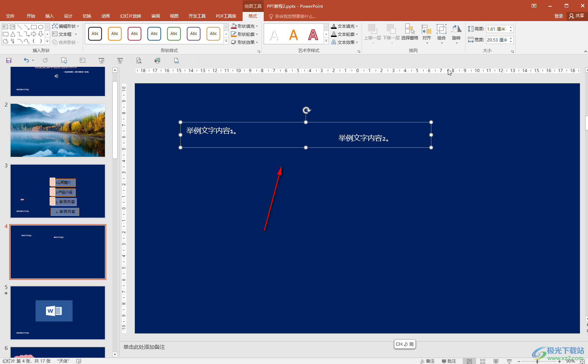Click the zoom slider handle

pos(537,361)
